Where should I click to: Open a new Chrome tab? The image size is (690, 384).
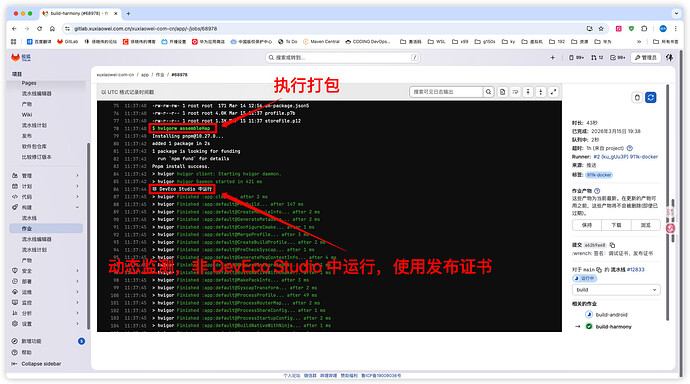point(128,14)
